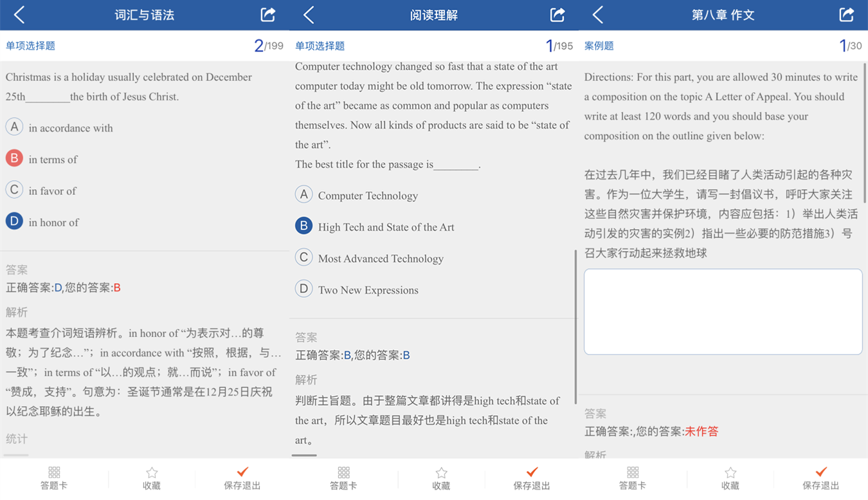Open 答题卡 in the 词汇与语法 screen
868x500 pixels.
tap(54, 479)
